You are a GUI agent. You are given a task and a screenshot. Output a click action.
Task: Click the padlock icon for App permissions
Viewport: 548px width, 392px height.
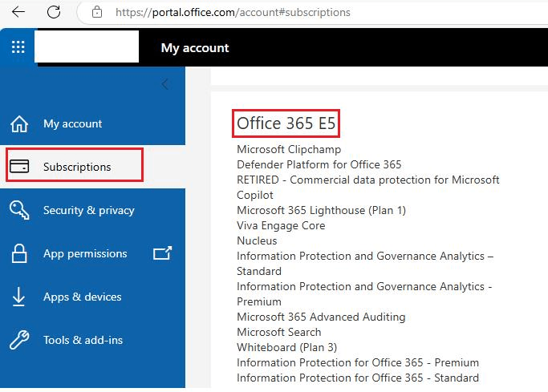coord(19,253)
